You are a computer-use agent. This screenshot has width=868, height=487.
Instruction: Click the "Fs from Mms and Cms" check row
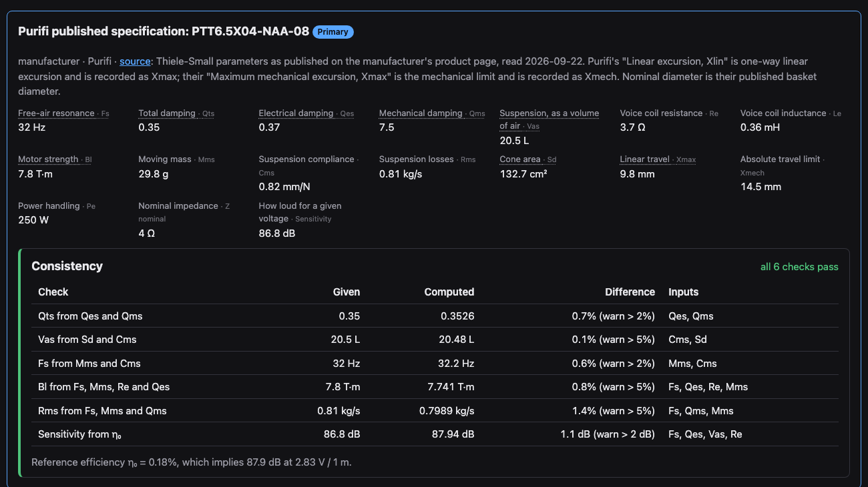tap(435, 364)
